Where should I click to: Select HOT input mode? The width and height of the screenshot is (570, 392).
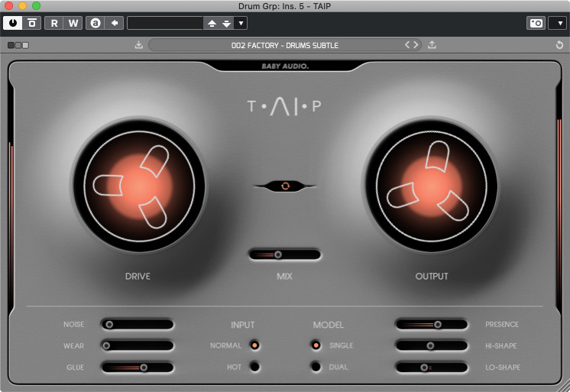click(x=255, y=367)
